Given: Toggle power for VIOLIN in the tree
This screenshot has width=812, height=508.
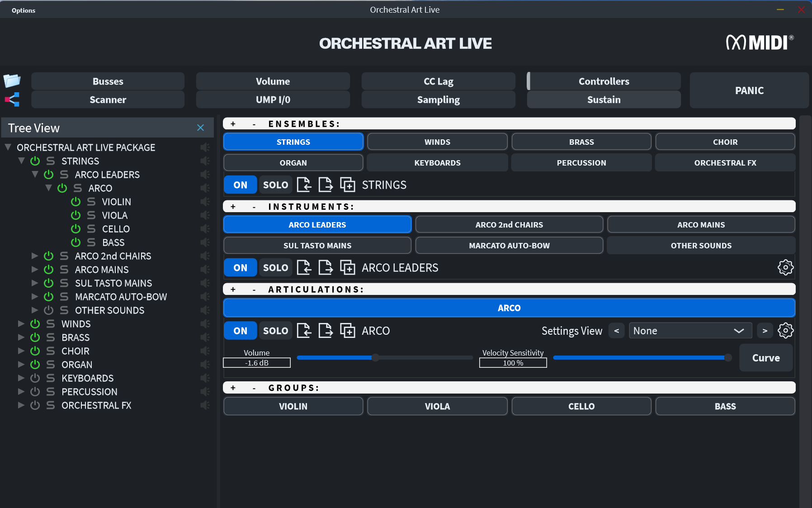Looking at the screenshot, I should 76,202.
